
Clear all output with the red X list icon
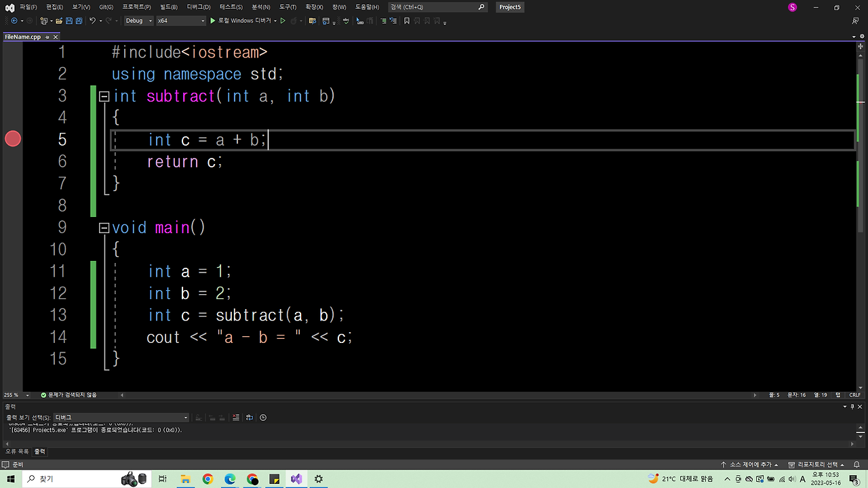click(x=236, y=418)
